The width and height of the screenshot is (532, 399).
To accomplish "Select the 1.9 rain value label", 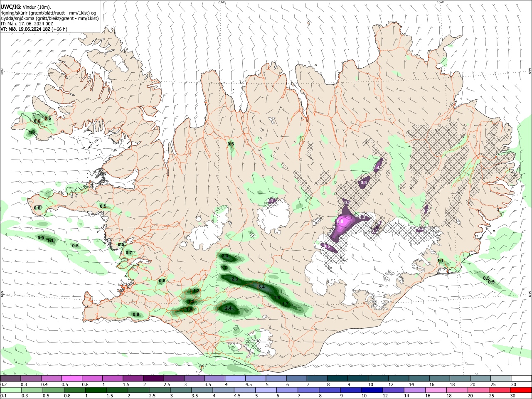I will (x=189, y=310).
